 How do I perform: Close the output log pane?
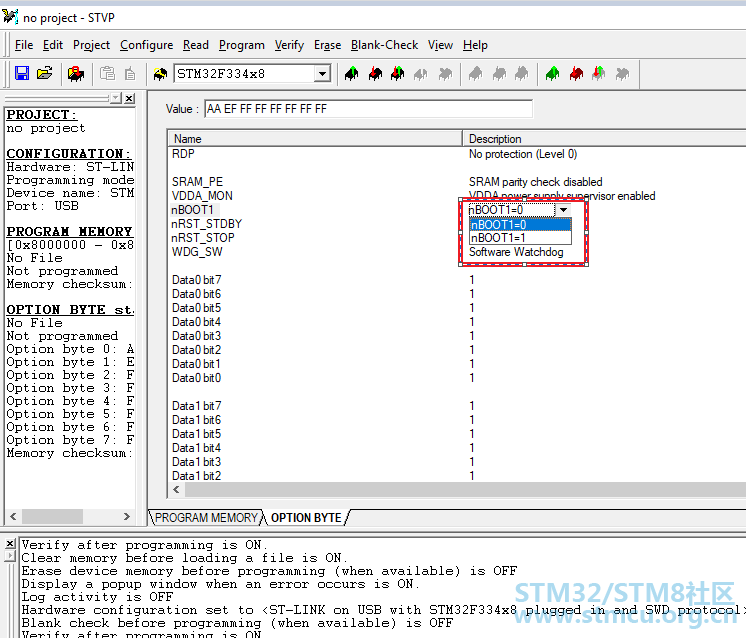pyautogui.click(x=10, y=543)
